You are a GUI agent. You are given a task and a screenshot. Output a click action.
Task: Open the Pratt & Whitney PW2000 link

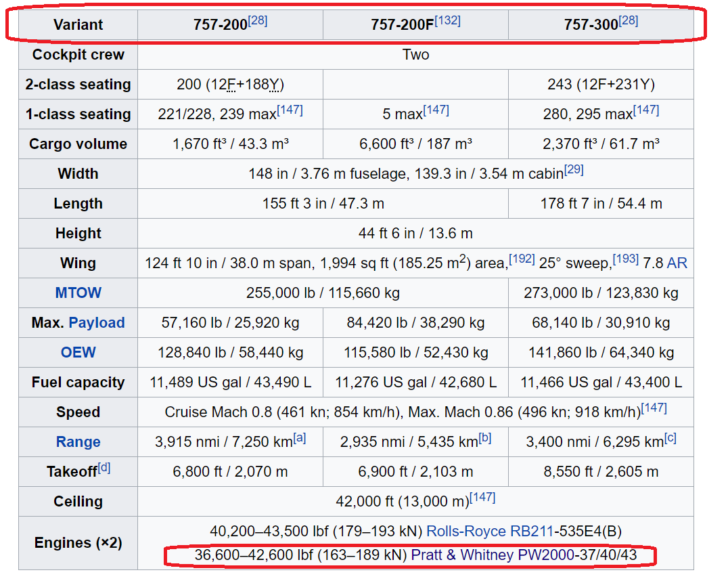point(493,555)
